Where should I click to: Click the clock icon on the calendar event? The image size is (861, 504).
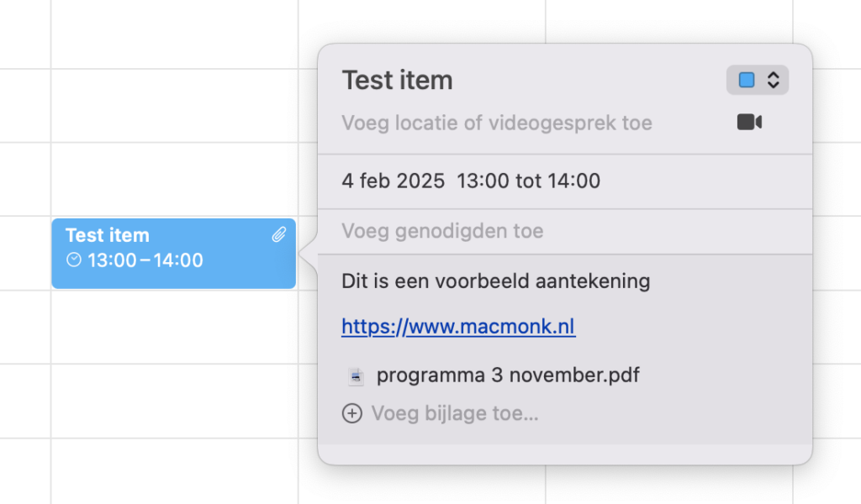pyautogui.click(x=74, y=260)
